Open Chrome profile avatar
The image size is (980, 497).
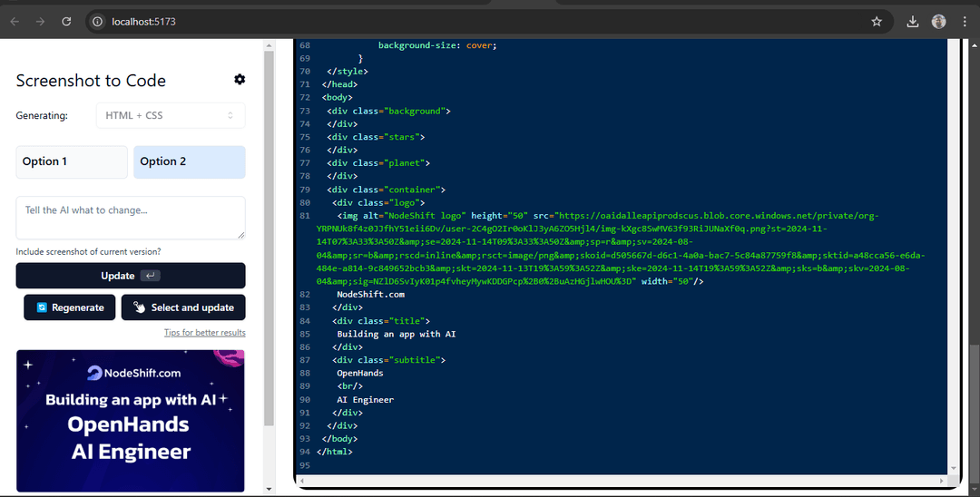938,21
